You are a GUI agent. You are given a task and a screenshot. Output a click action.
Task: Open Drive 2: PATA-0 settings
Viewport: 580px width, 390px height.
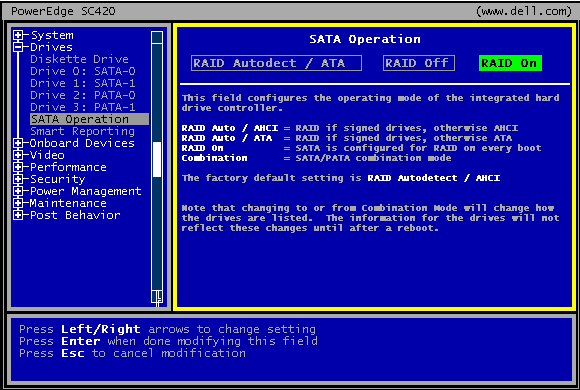(83, 95)
